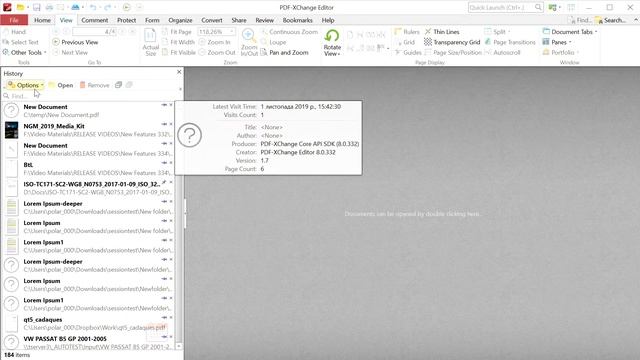The width and height of the screenshot is (640, 360).
Task: Click history list scrollbar down arrow
Action: pyautogui.click(x=179, y=346)
